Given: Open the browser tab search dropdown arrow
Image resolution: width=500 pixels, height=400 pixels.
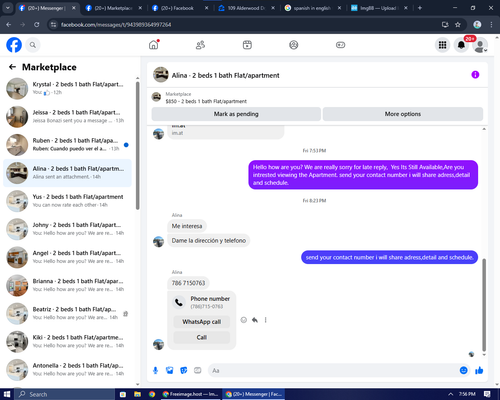Looking at the screenshot, I should pyautogui.click(x=8, y=8).
